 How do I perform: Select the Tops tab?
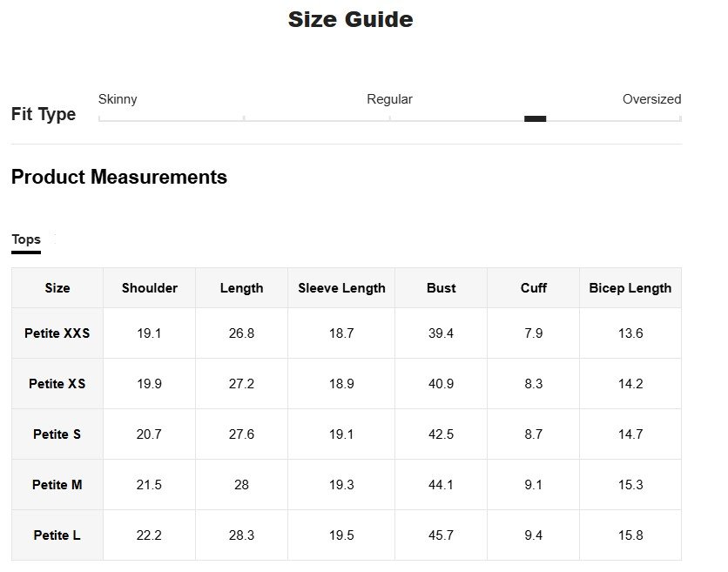26,239
